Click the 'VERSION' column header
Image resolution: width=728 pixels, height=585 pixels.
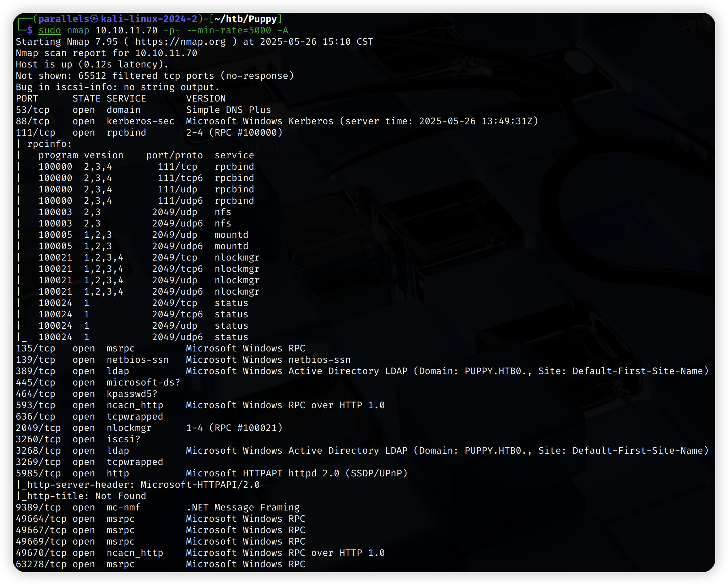point(206,99)
